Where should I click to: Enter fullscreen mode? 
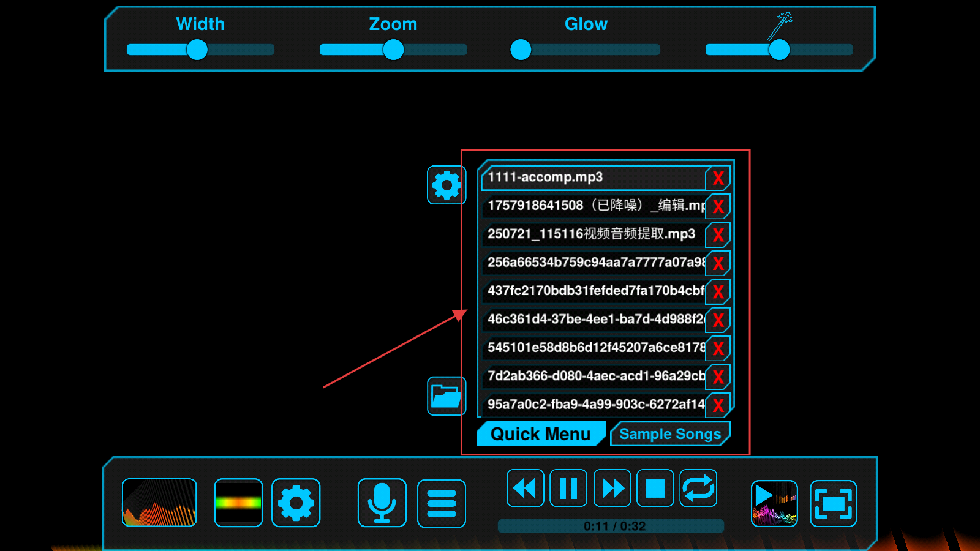click(x=833, y=503)
